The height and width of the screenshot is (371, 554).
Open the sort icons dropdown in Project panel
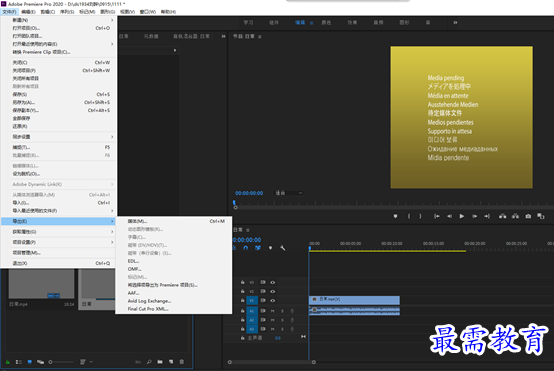pyautogui.click(x=86, y=362)
